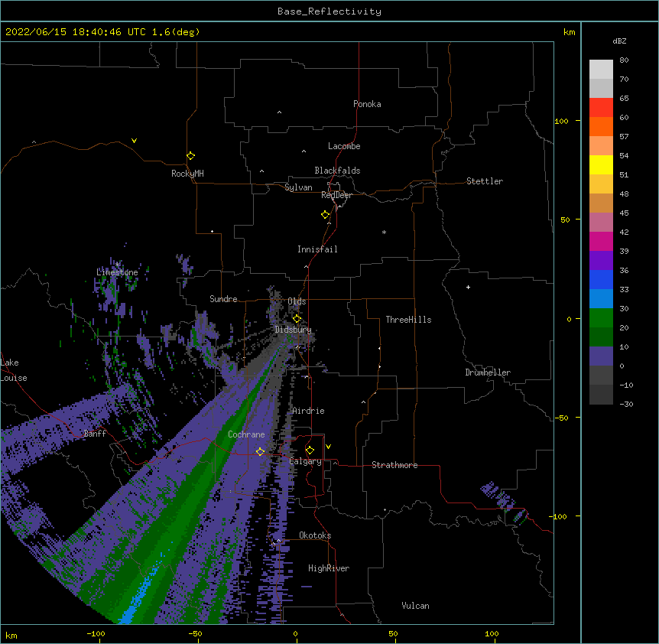
Task: Click the RockyMH label
Action: click(x=187, y=174)
